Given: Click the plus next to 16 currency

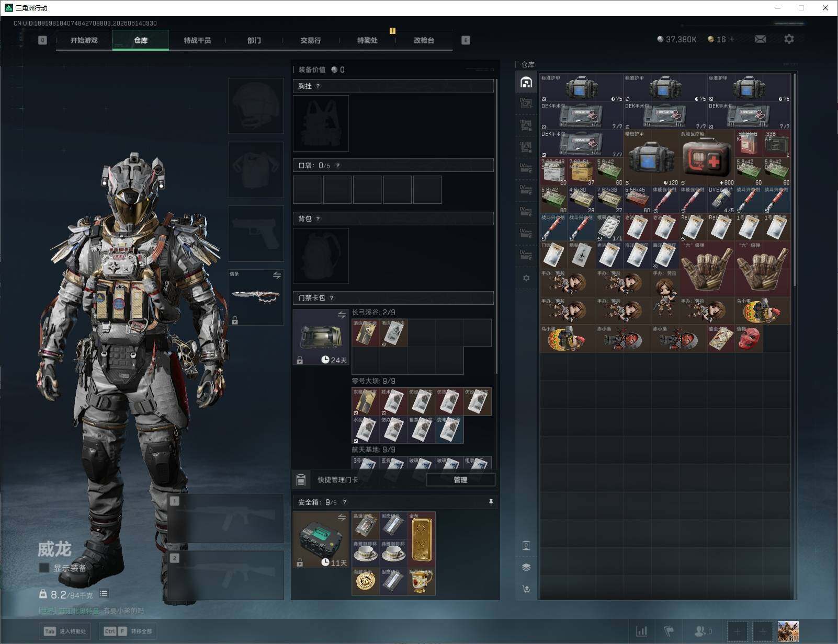Looking at the screenshot, I should (x=732, y=39).
